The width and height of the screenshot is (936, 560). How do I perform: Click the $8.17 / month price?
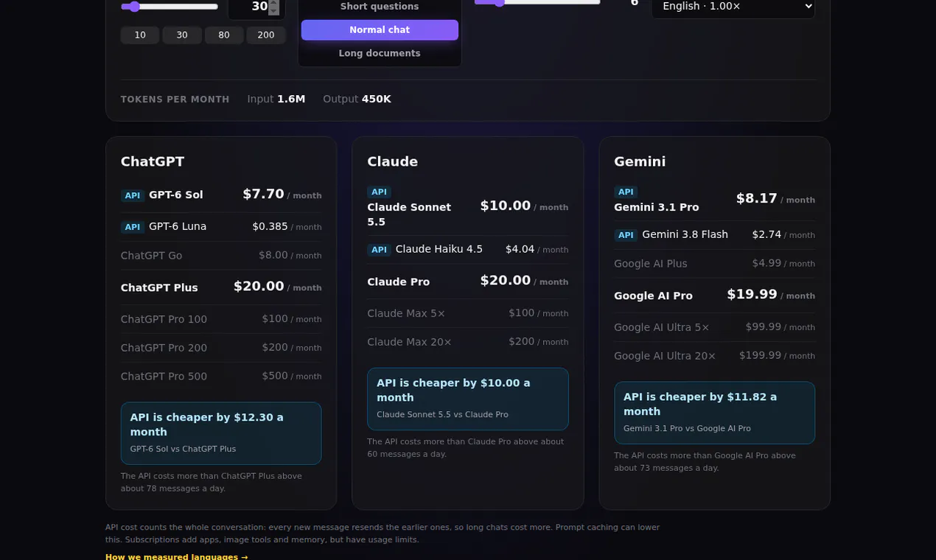775,199
